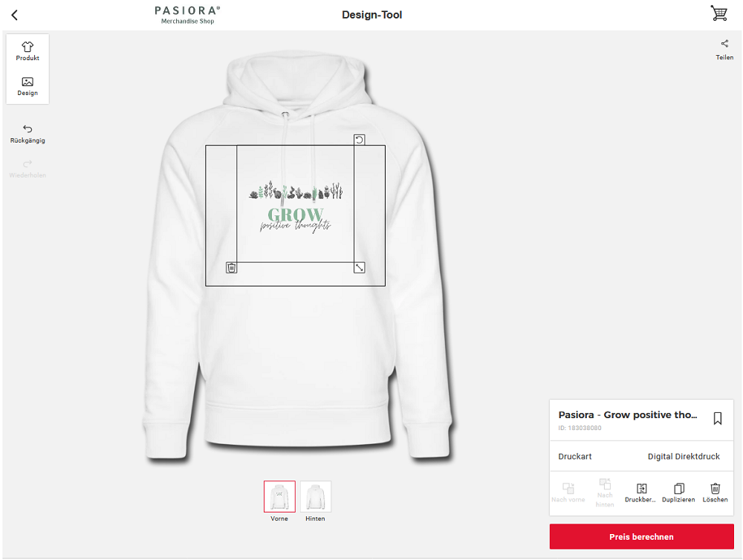Open the Produkt panel
The width and height of the screenshot is (743, 560).
27,51
